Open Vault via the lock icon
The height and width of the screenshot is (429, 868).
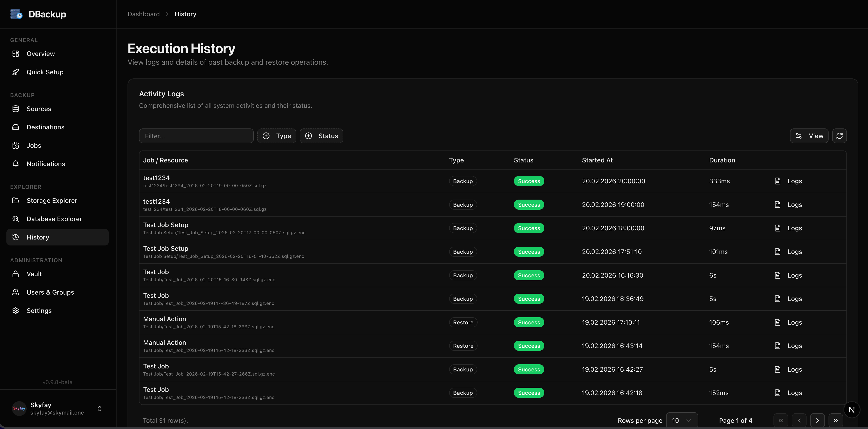[16, 274]
